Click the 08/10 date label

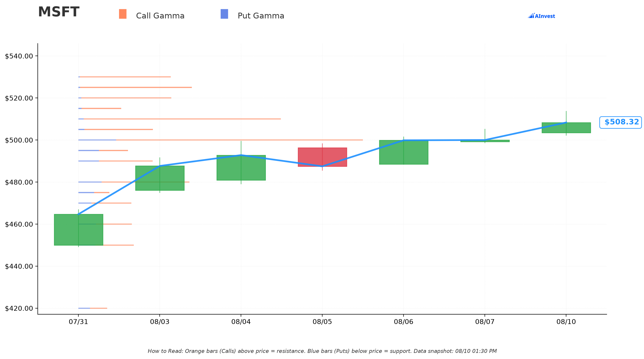[566, 322]
